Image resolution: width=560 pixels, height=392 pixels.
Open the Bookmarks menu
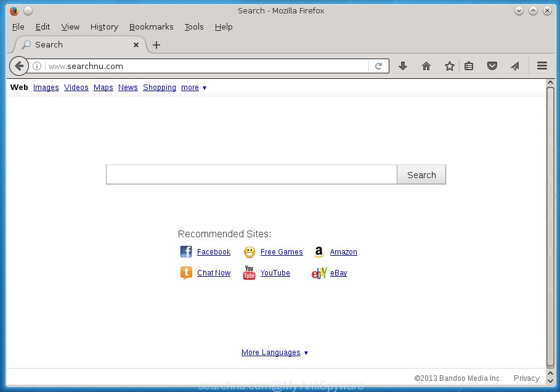[152, 27]
